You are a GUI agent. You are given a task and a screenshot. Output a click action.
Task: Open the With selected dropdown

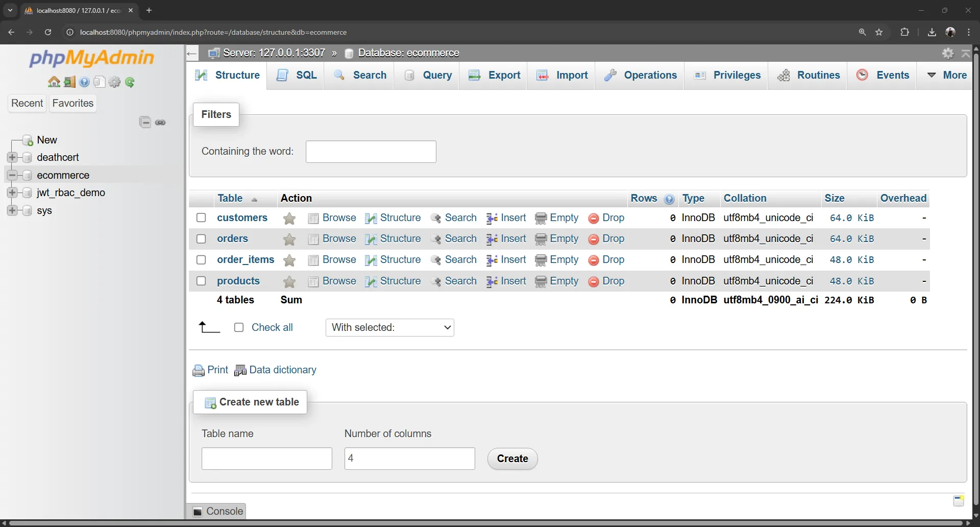(x=390, y=327)
